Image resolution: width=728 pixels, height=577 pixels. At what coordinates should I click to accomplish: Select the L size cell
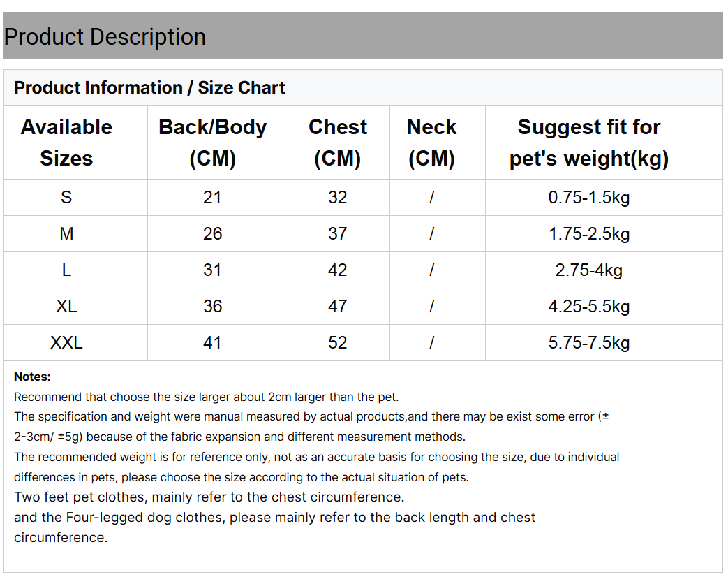[x=66, y=270]
